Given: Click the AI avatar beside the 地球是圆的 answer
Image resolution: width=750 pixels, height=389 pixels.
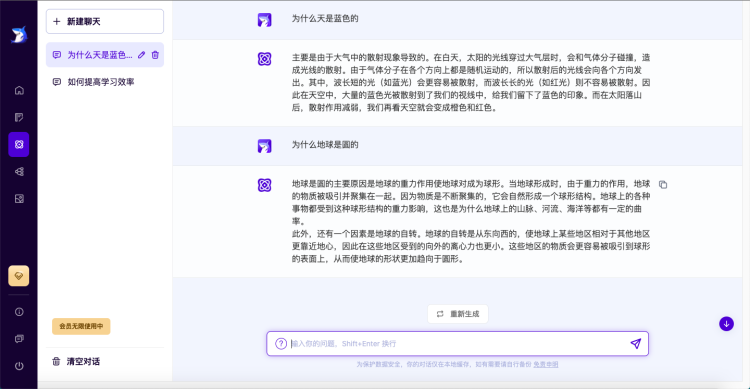Looking at the screenshot, I should [265, 185].
